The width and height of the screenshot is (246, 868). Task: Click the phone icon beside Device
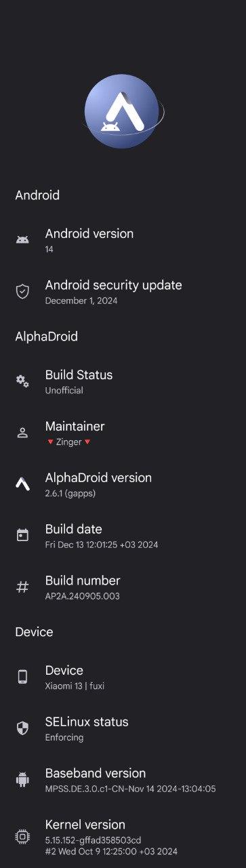(22, 677)
